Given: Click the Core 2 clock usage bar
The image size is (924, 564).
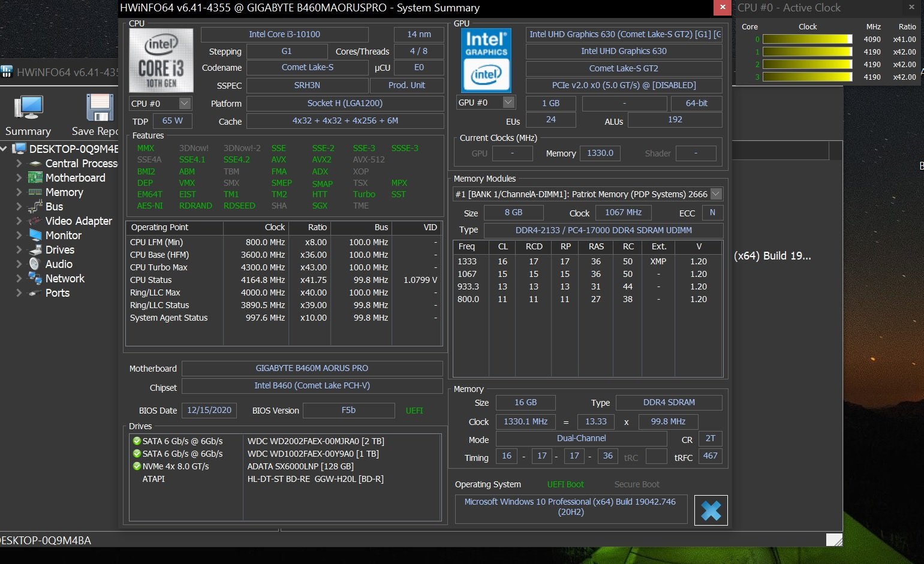Looking at the screenshot, I should coord(807,64).
